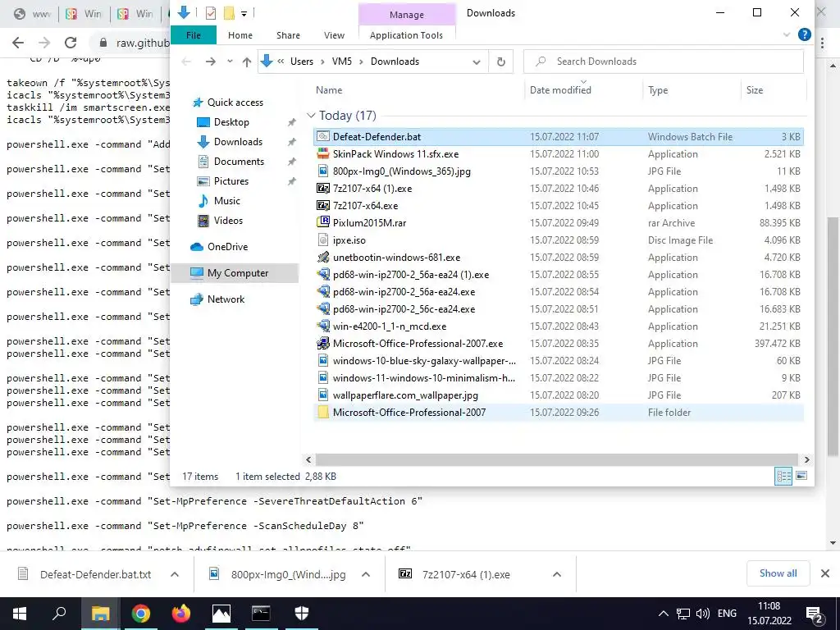Open options for 7z2107-x64 (1).exe download
The width and height of the screenshot is (840, 630).
coord(557,574)
